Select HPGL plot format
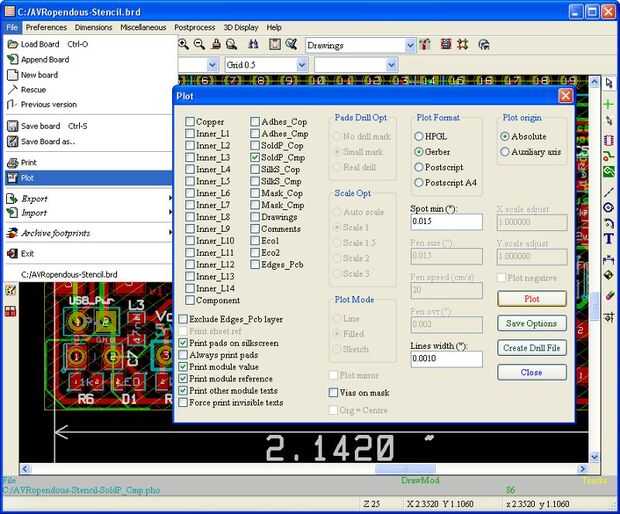This screenshot has width=620, height=514. [419, 136]
